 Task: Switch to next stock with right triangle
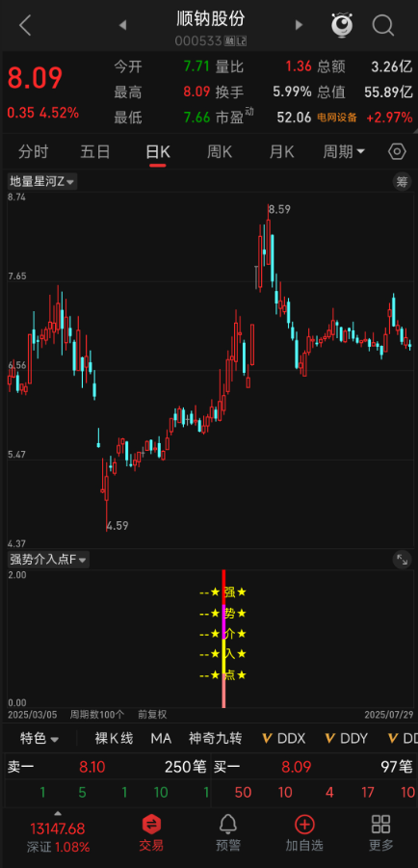[299, 25]
